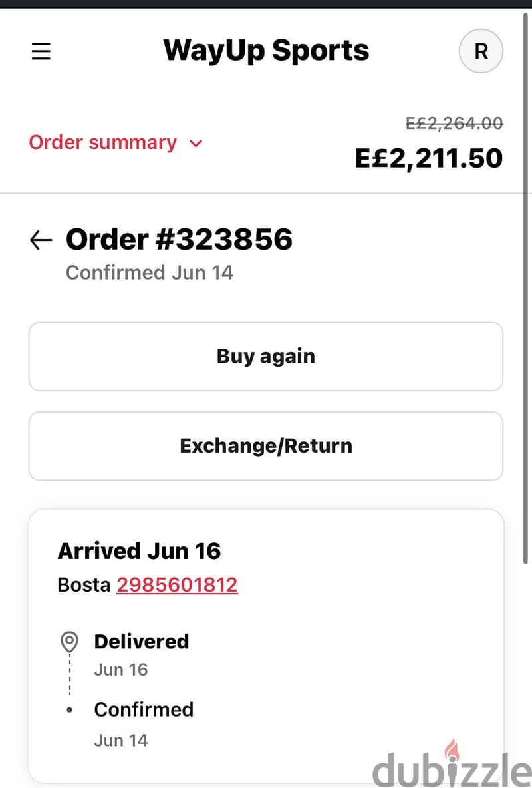
Task: Open the R account avatar
Action: [481, 51]
